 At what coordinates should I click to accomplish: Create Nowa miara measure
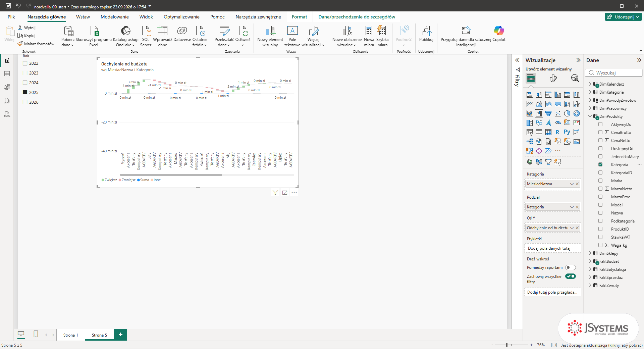pos(369,36)
